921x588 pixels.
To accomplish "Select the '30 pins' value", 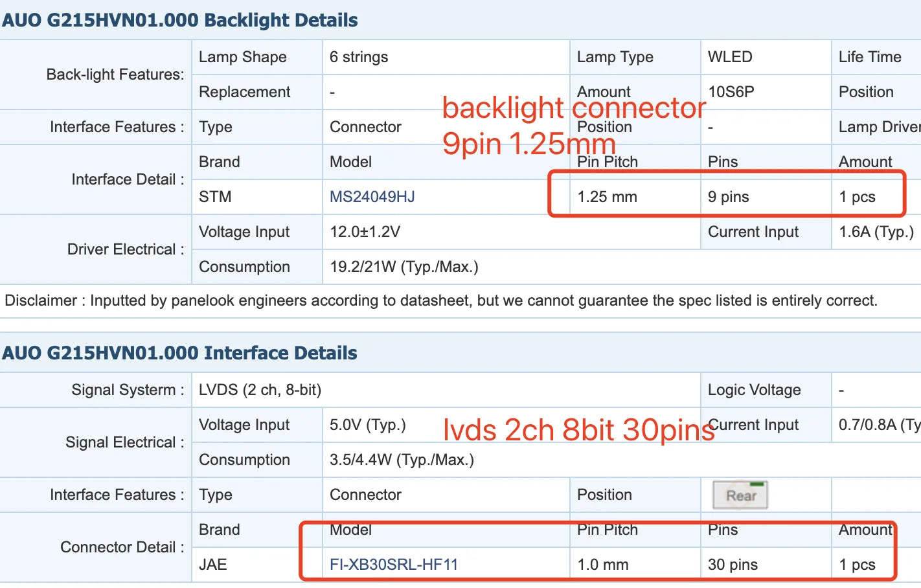I will tap(733, 565).
